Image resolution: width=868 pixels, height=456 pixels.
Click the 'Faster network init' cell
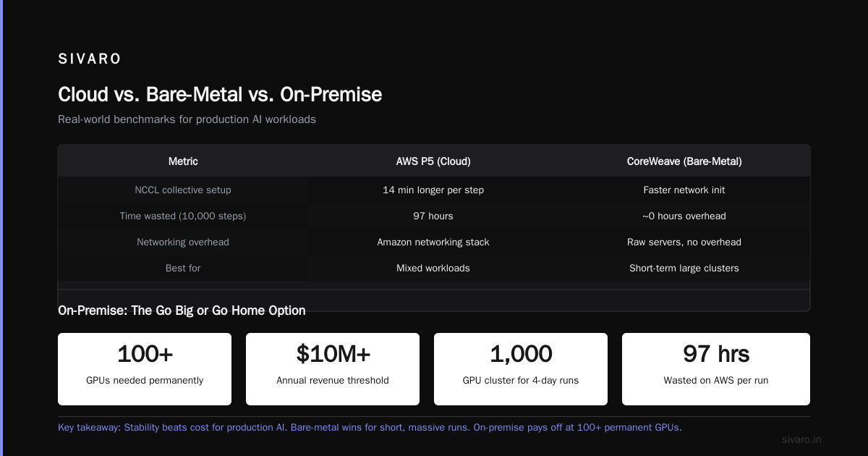click(x=684, y=190)
